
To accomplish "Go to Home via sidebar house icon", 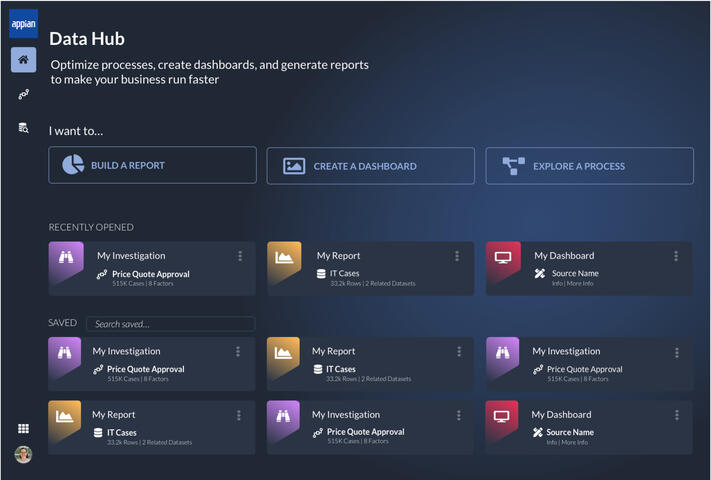I will (x=23, y=60).
